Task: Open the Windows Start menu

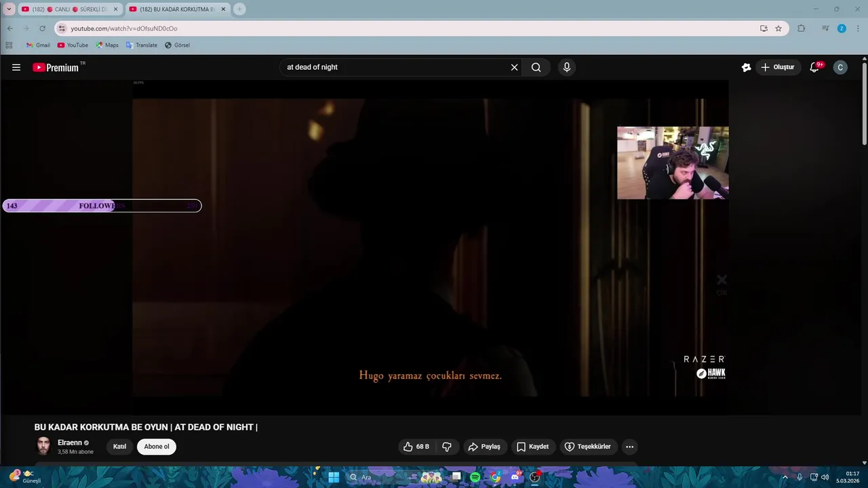Action: [334, 477]
